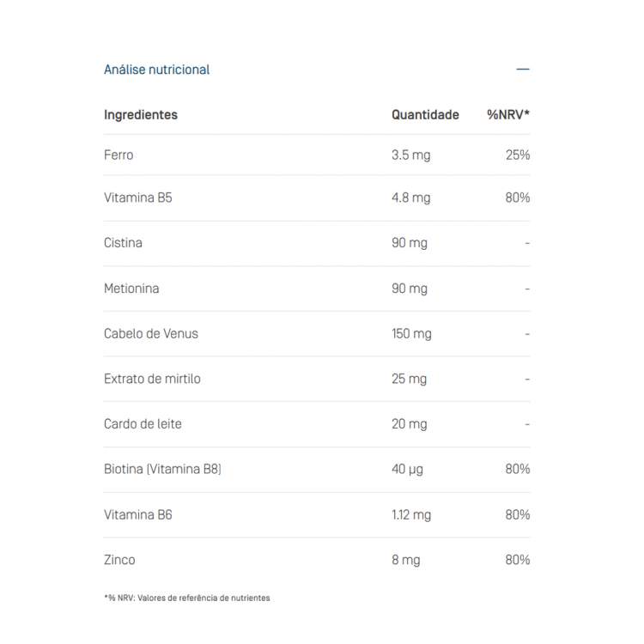This screenshot has height=644, width=644.
Task: Select the Ferro ingredient row label
Action: pos(118,155)
